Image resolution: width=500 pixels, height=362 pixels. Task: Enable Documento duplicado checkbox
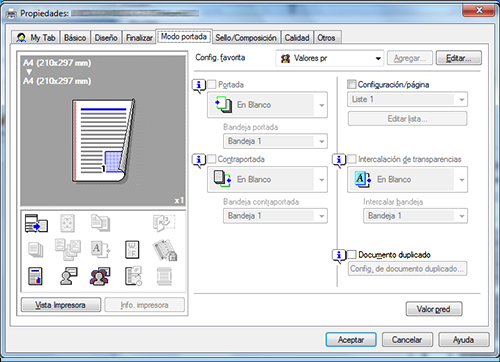351,255
